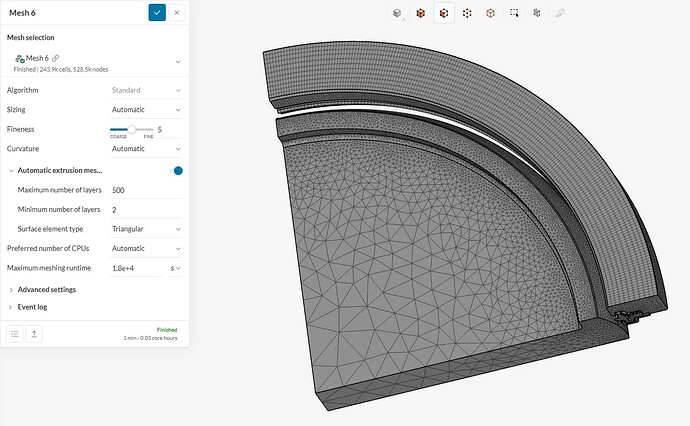Click the upload/export mesh icon
This screenshot has height=426, width=690.
36,333
